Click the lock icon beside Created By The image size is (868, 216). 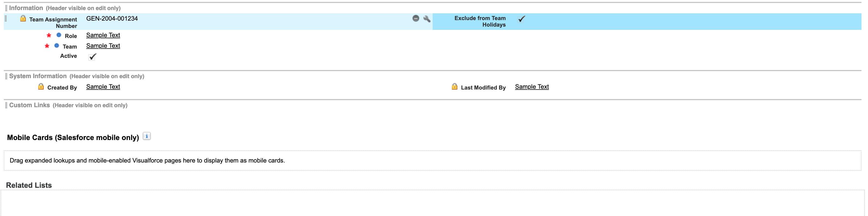pos(41,87)
